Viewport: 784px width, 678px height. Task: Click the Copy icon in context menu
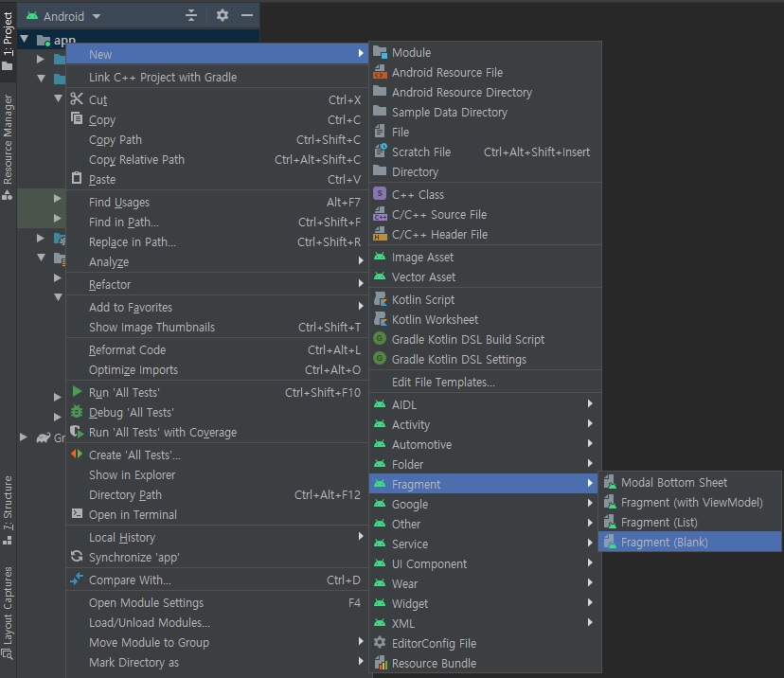(77, 118)
